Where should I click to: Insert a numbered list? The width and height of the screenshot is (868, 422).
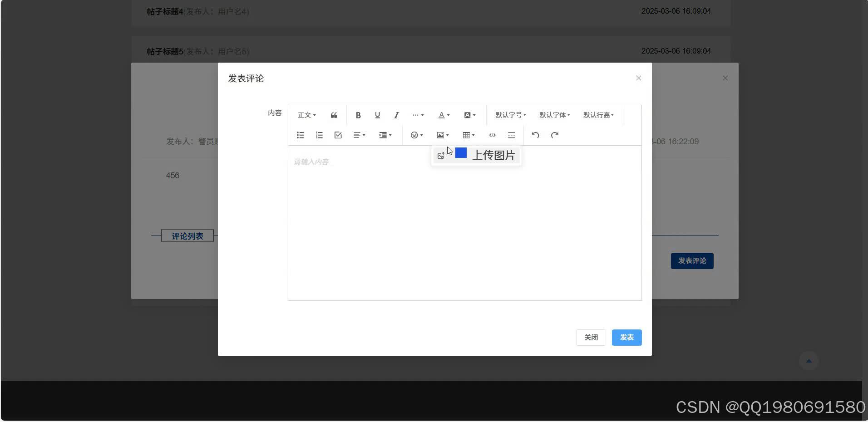[319, 135]
